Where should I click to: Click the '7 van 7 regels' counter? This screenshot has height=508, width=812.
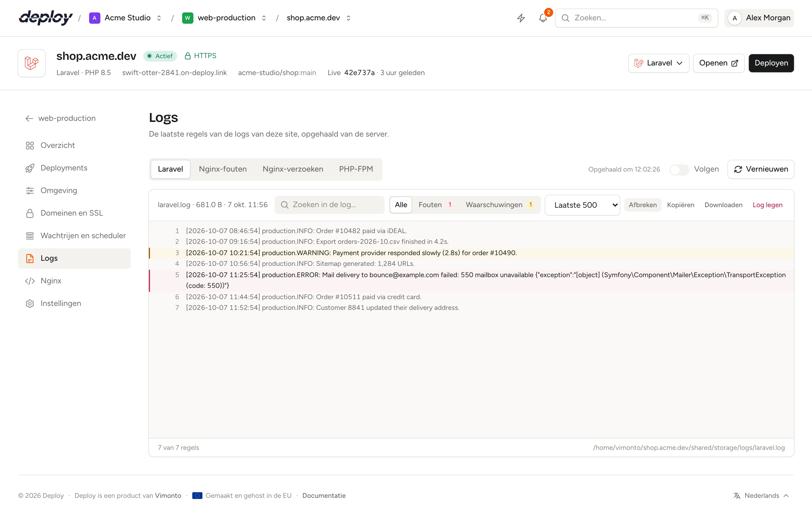tap(178, 448)
